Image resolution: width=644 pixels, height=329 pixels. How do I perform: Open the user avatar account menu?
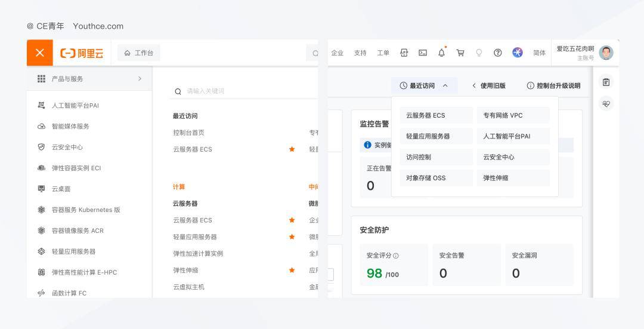pos(606,53)
